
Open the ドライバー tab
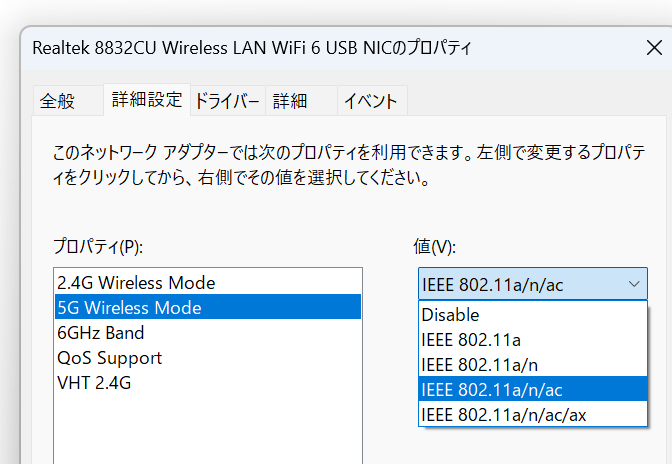click(x=228, y=101)
